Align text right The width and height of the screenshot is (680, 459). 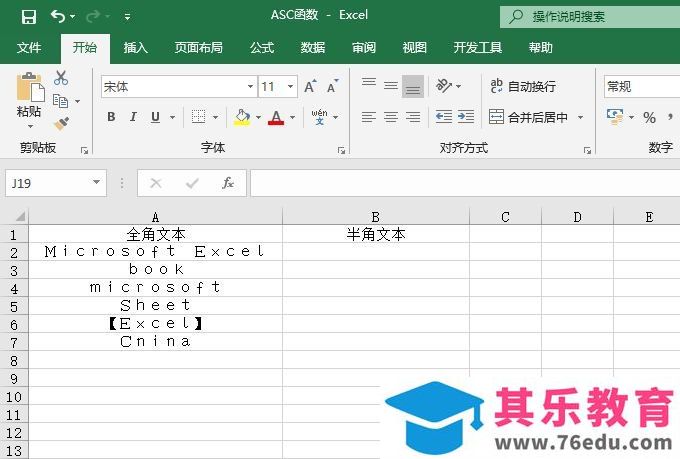[413, 117]
